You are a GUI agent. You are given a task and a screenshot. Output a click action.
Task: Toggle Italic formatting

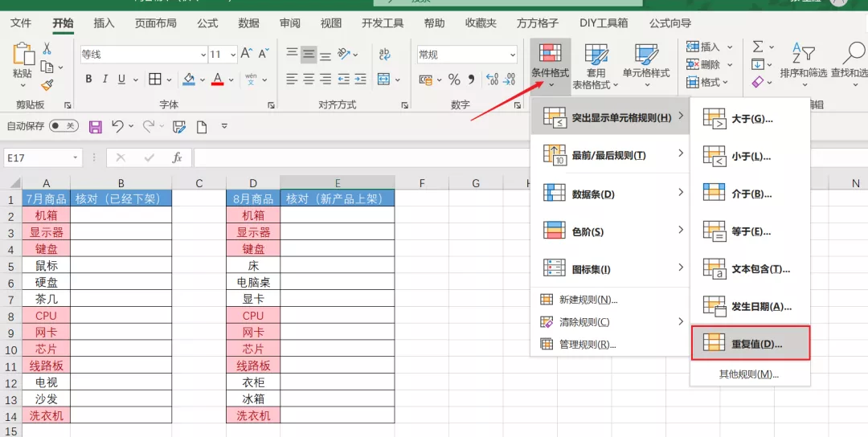tap(104, 80)
